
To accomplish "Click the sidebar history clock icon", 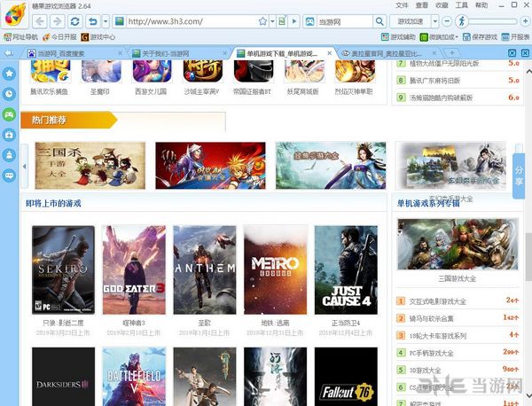I will [x=9, y=94].
